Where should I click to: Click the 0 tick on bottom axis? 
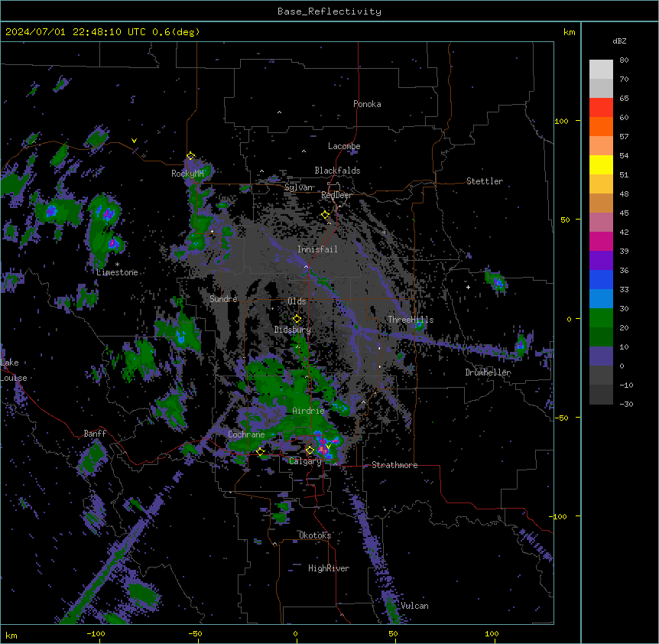(295, 633)
